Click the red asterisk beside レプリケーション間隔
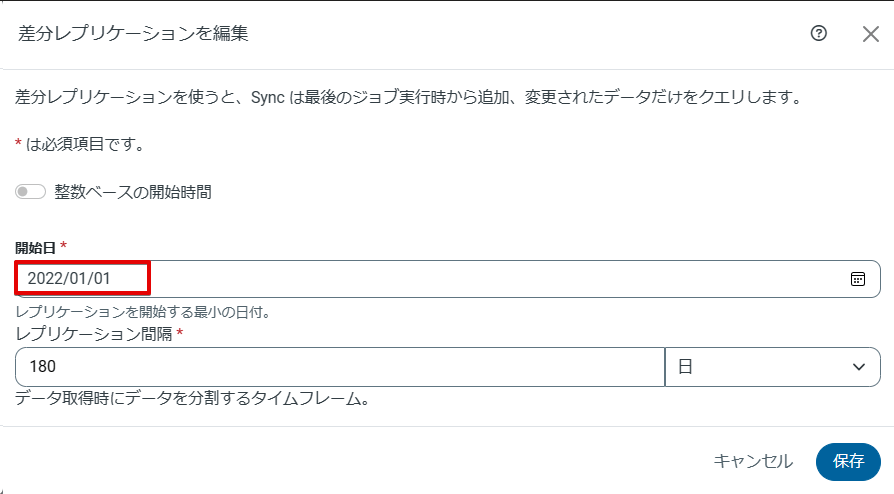 [x=180, y=334]
